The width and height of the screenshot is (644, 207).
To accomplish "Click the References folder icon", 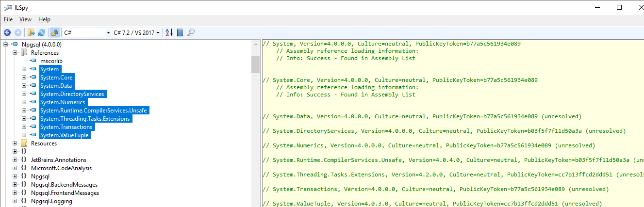I will click(x=24, y=53).
